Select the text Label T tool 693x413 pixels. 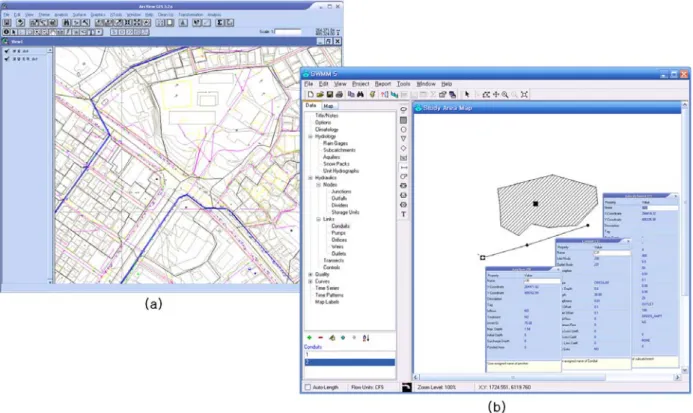(404, 214)
